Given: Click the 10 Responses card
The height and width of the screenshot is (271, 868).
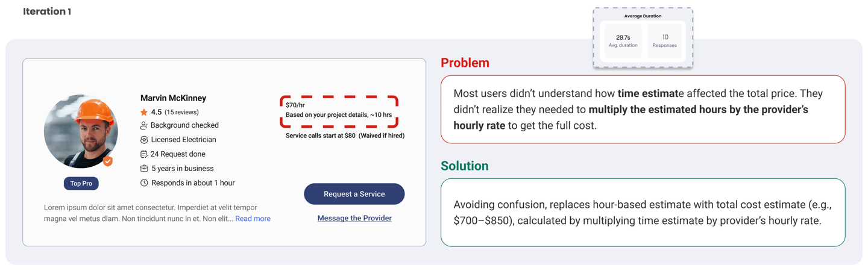Looking at the screenshot, I should click(x=664, y=40).
